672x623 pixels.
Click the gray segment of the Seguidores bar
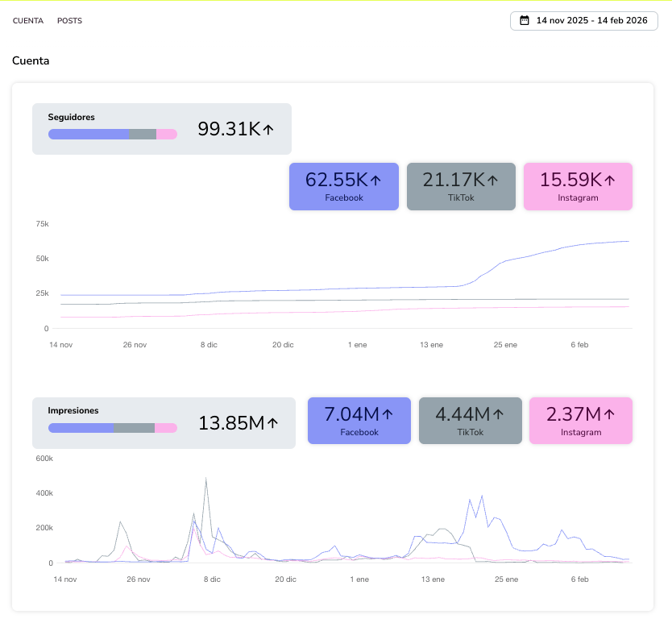click(143, 135)
